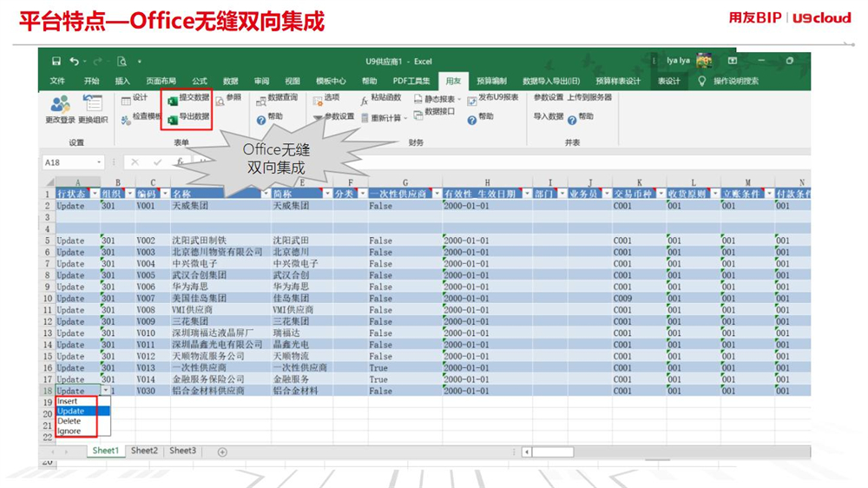Viewport: 868px width, 488px height.
Task: Open the 行状态 column filter dropdown
Action: [x=95, y=194]
